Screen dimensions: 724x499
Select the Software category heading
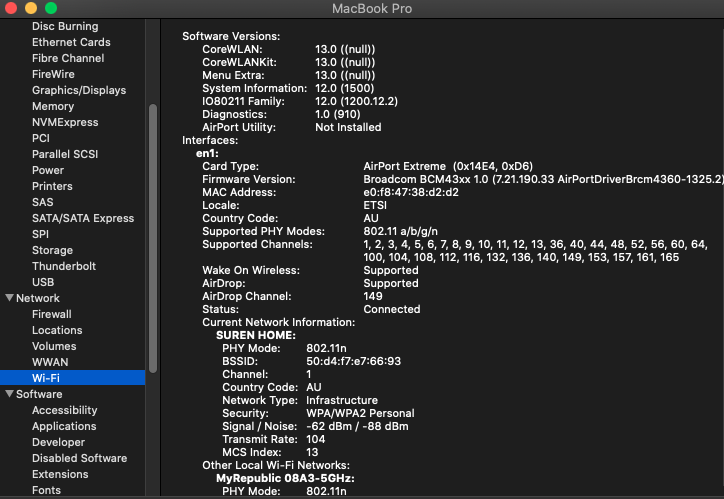(x=39, y=394)
